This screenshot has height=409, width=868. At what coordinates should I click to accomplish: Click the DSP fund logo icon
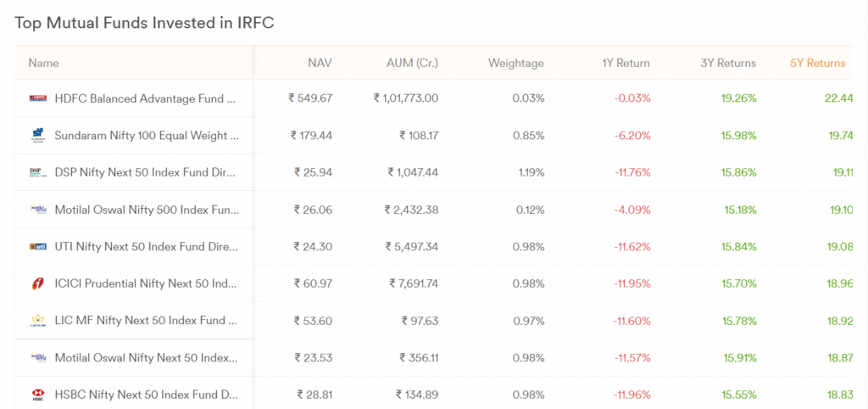tap(37, 173)
